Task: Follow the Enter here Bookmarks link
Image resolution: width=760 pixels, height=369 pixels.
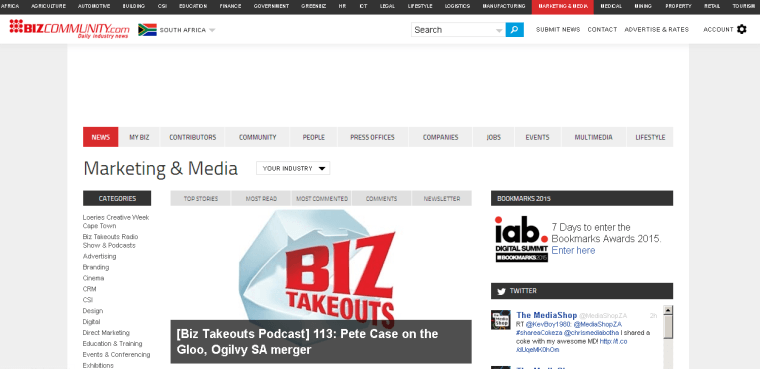Action: [x=573, y=250]
